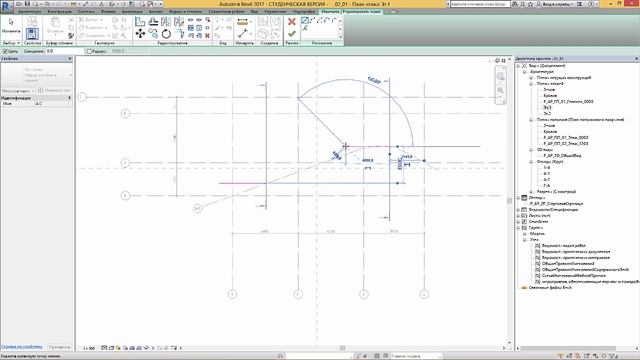
Task: Close the Properties palette
Action: pyautogui.click(x=70, y=59)
